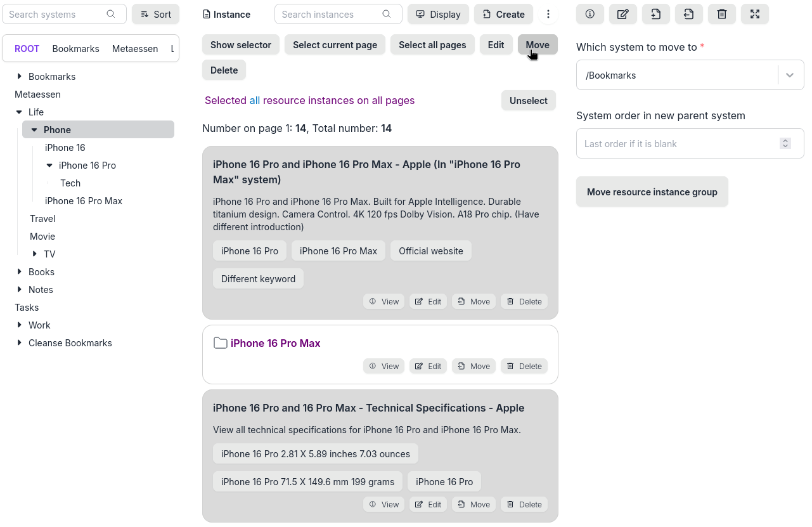This screenshot has width=812, height=527.
Task: Click the expand arrows fullscreen icon
Action: [755, 14]
